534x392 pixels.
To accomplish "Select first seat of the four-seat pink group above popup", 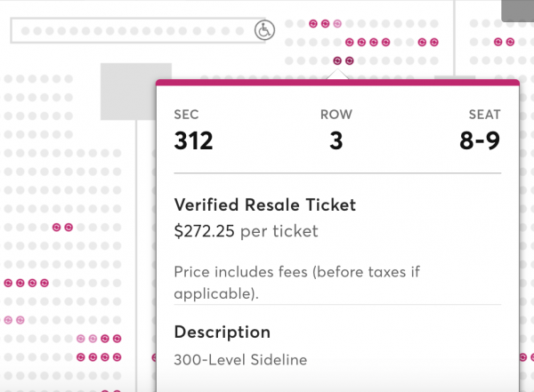I will pos(350,42).
